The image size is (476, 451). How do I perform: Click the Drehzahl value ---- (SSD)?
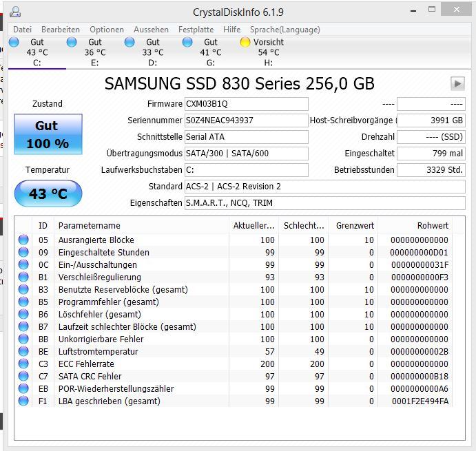[431, 137]
